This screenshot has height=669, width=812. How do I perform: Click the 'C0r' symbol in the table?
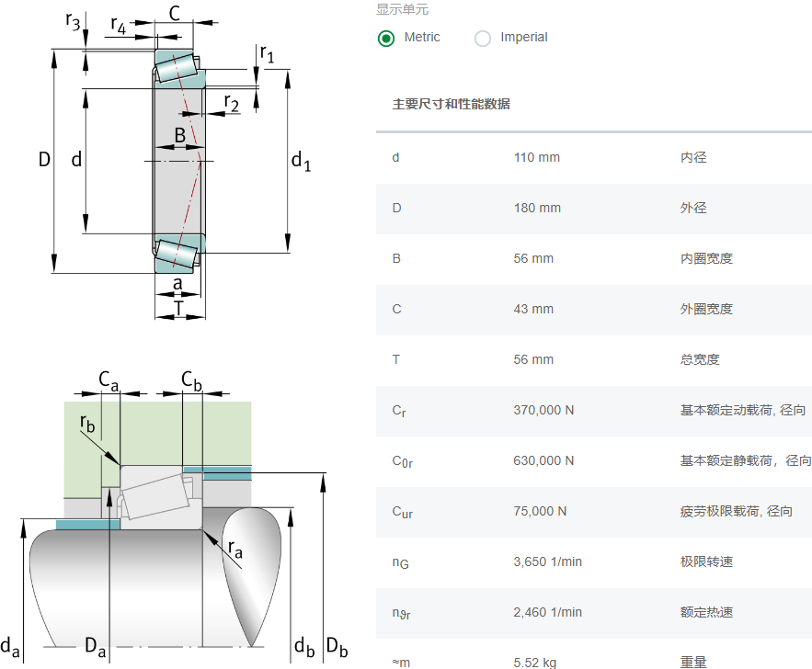[x=403, y=461]
